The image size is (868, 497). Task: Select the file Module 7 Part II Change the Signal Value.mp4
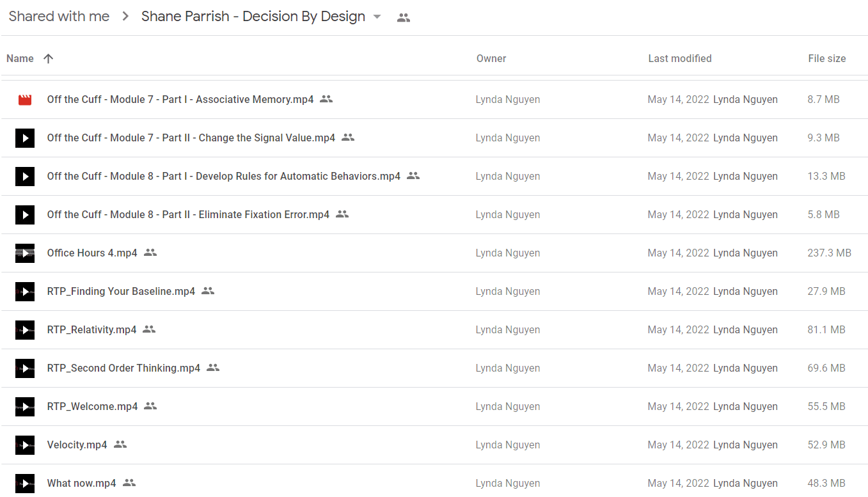pos(191,138)
